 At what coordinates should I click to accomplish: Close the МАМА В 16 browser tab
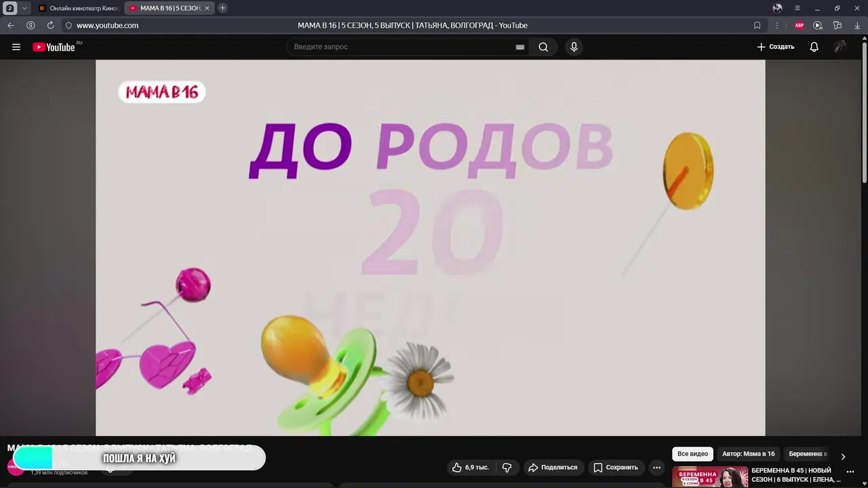208,8
